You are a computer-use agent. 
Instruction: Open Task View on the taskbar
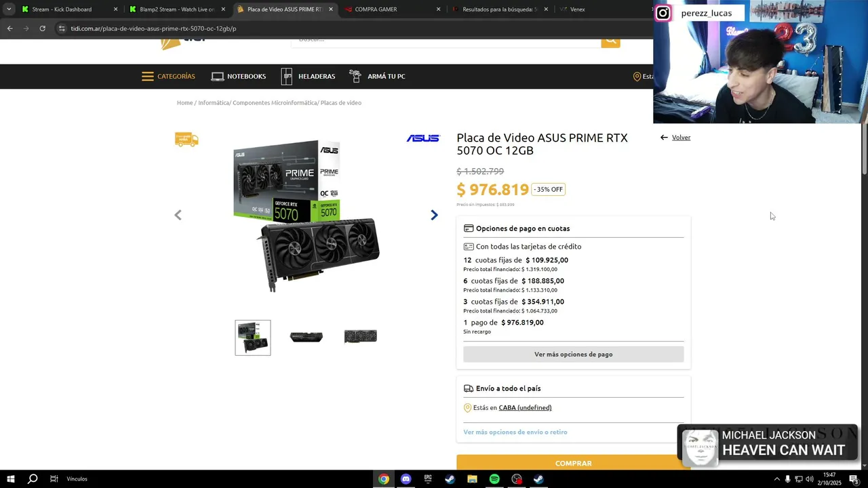(x=54, y=479)
